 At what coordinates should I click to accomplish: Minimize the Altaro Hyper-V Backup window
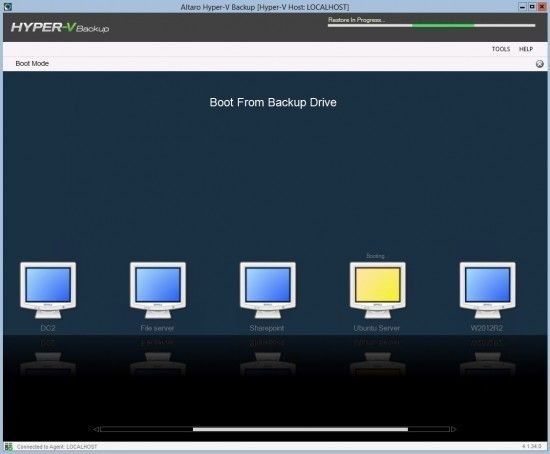click(x=523, y=7)
